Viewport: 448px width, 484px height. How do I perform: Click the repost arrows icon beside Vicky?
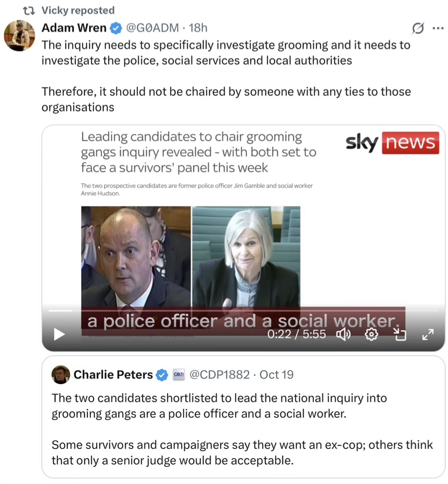click(29, 11)
